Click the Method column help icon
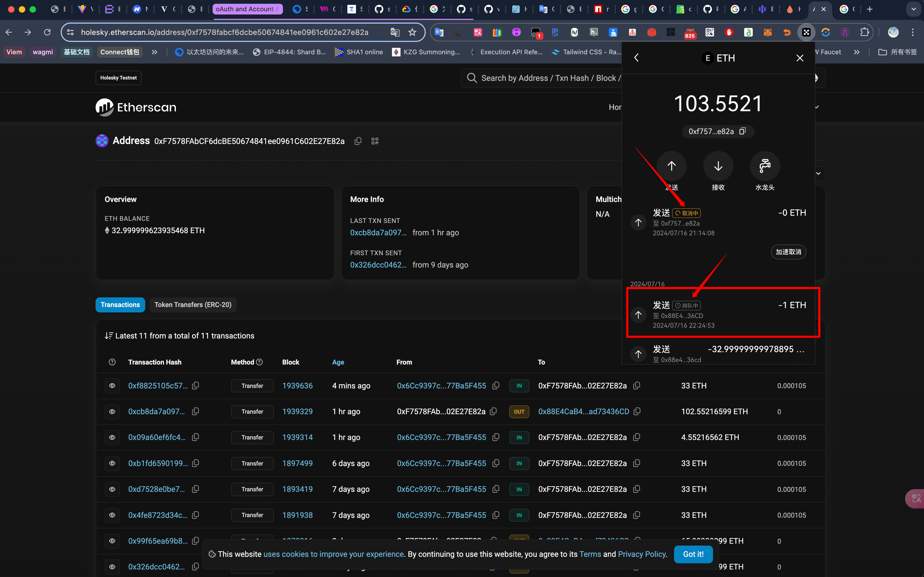Screen dimensions: 924x577 (x=259, y=362)
